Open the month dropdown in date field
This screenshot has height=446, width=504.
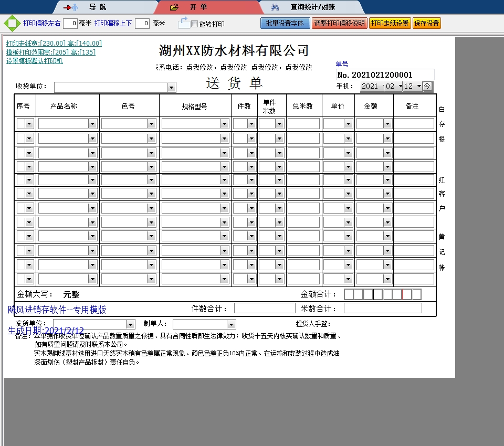point(400,86)
